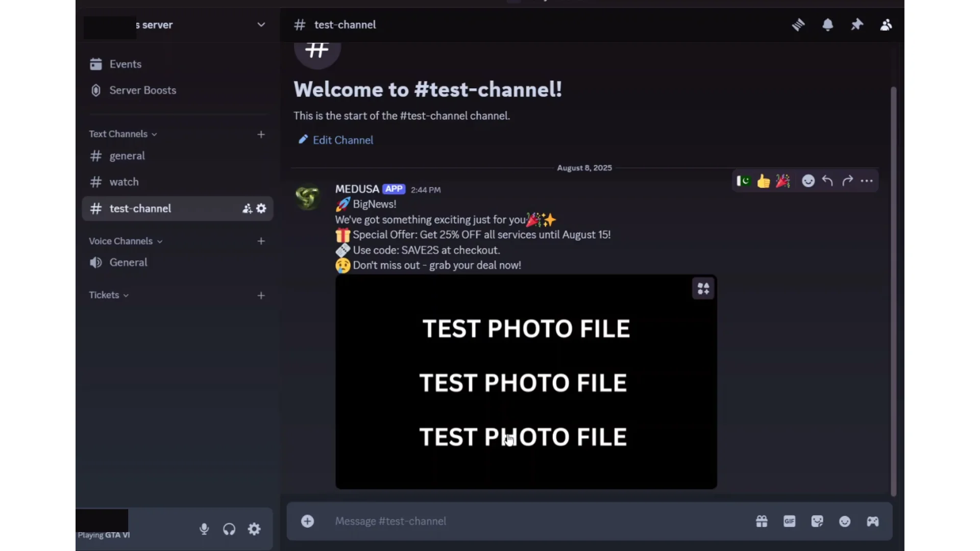React with thumbs up emoji
Screen dimensions: 980x551
(x=763, y=181)
